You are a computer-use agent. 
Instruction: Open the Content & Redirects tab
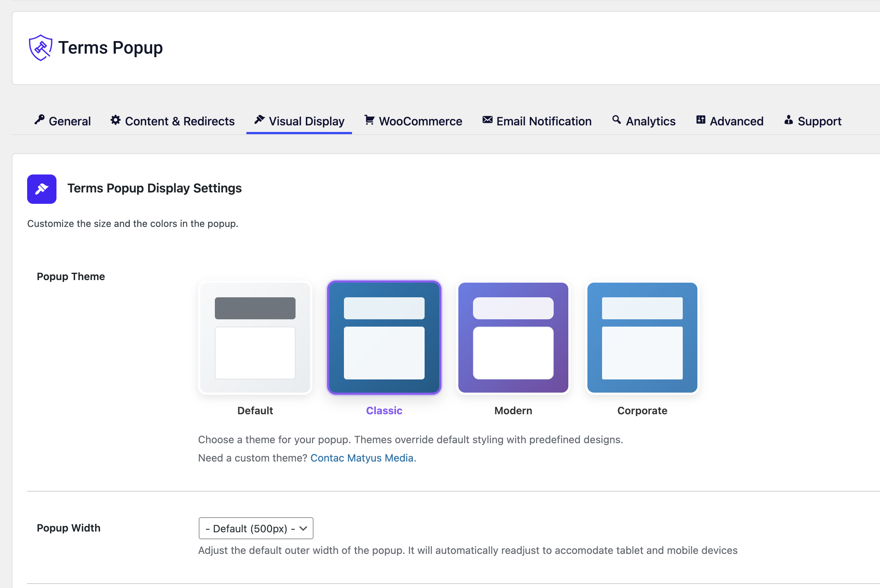(180, 121)
